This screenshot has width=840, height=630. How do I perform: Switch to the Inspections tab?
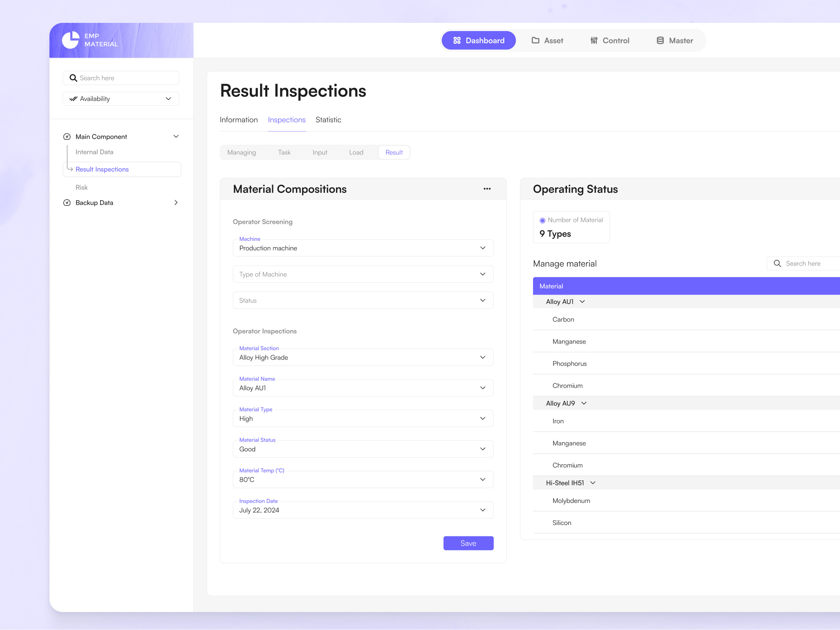click(x=287, y=120)
